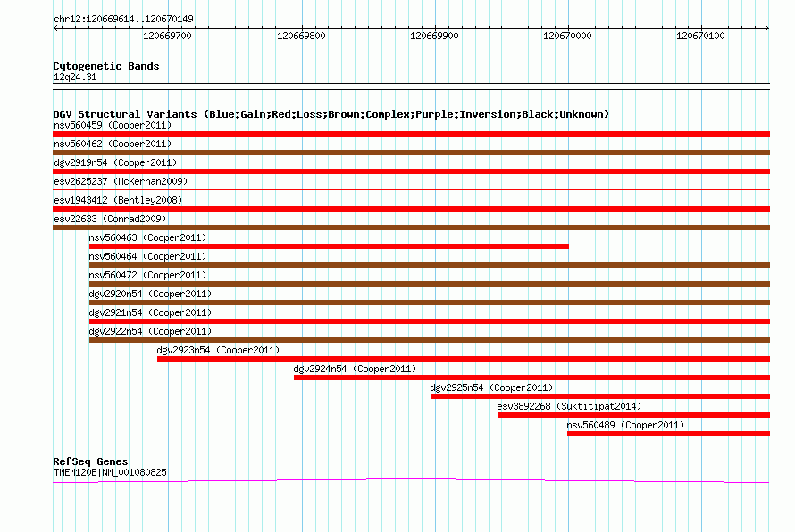The image size is (795, 532).
Task: Click the nsv560459 (Cooper2011) label
Action: [x=113, y=125]
